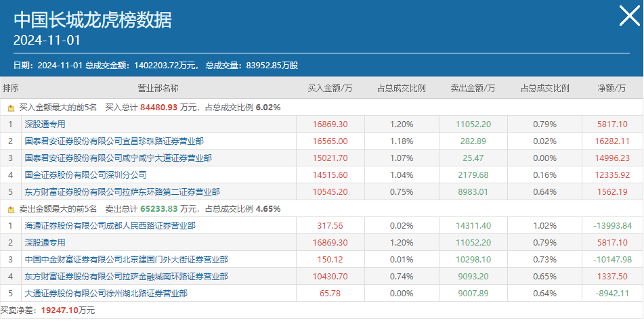Close the 龙虎榜数据 dialog with the X
Screen dimensions: 644x322
coord(629,16)
